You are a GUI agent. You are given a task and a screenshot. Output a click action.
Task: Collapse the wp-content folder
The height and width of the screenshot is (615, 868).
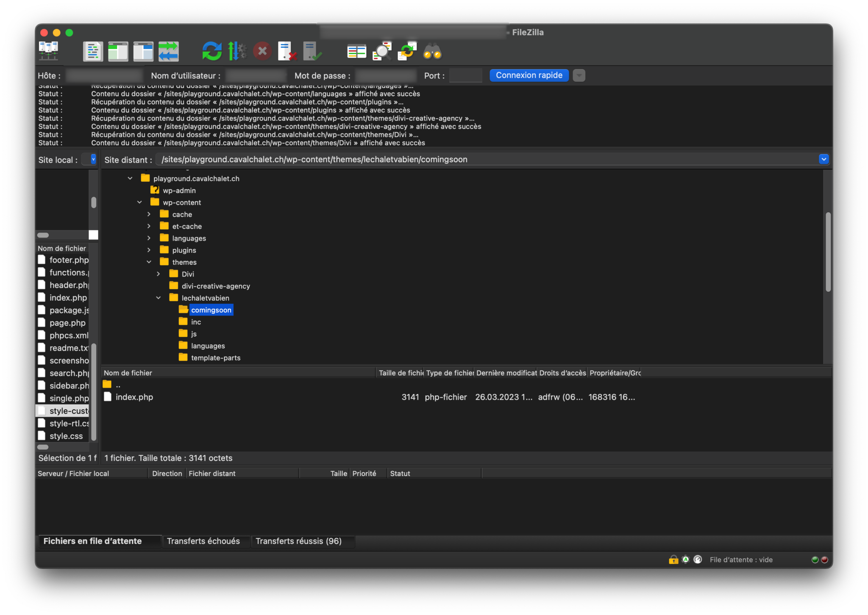139,202
